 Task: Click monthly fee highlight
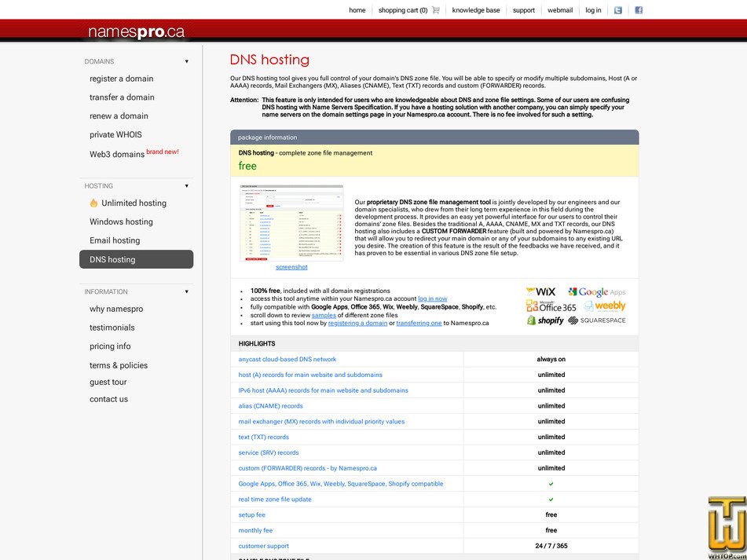255,530
